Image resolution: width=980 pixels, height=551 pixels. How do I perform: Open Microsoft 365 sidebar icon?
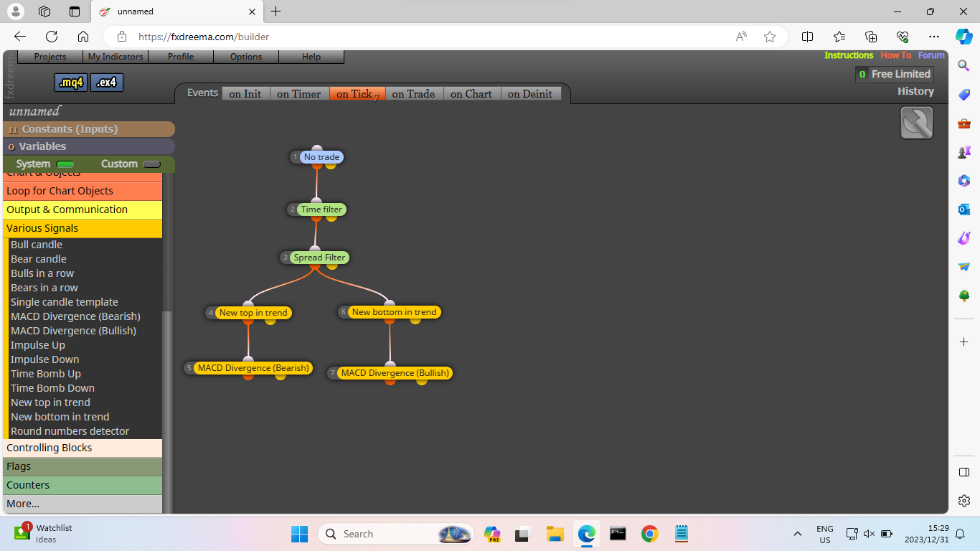pyautogui.click(x=964, y=181)
